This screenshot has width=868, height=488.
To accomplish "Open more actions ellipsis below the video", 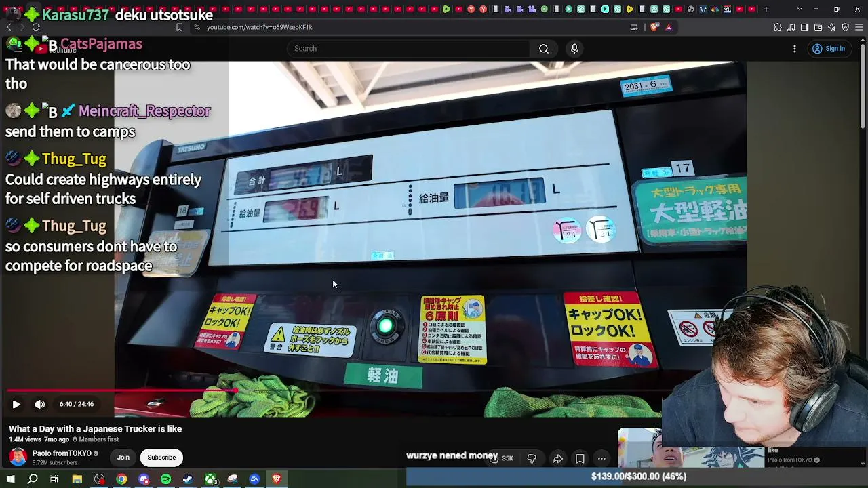I will [x=601, y=459].
